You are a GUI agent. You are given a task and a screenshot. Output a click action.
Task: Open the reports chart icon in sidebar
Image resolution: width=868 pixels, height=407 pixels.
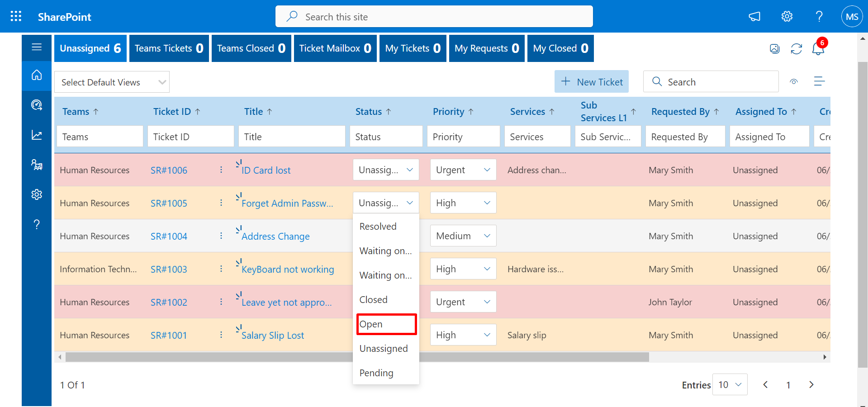click(x=37, y=135)
